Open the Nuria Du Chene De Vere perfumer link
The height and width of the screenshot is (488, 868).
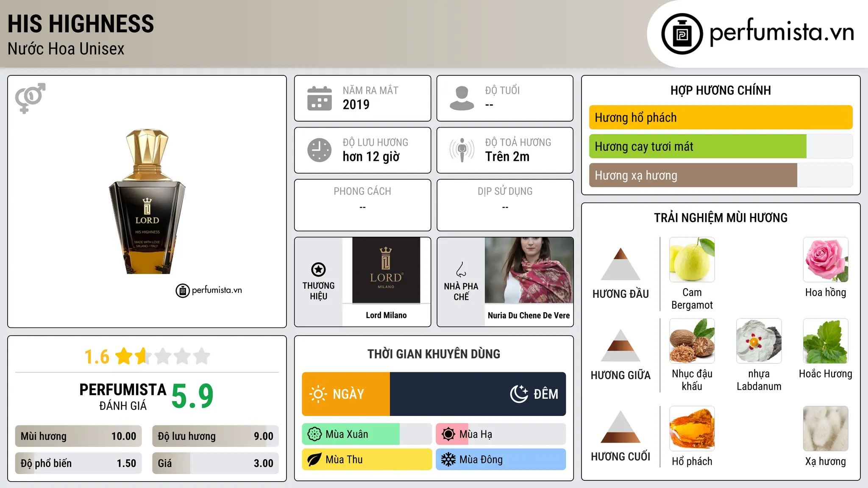tap(529, 315)
